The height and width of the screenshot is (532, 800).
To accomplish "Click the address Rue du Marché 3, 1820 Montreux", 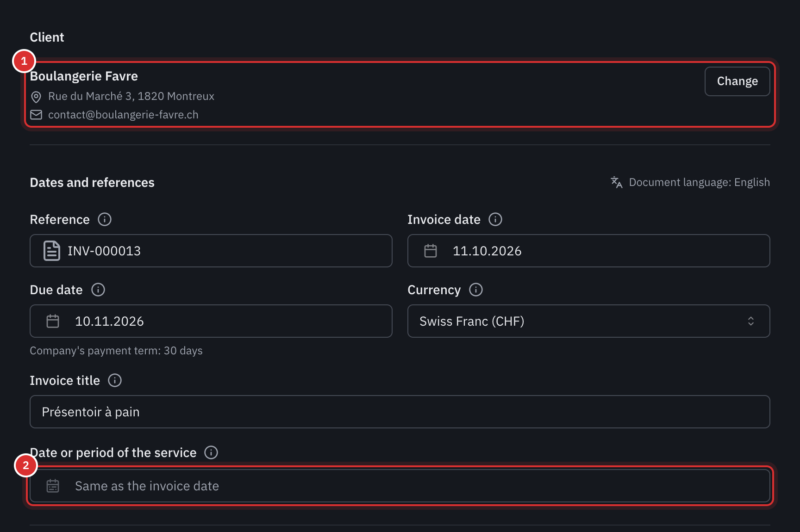I will 131,96.
